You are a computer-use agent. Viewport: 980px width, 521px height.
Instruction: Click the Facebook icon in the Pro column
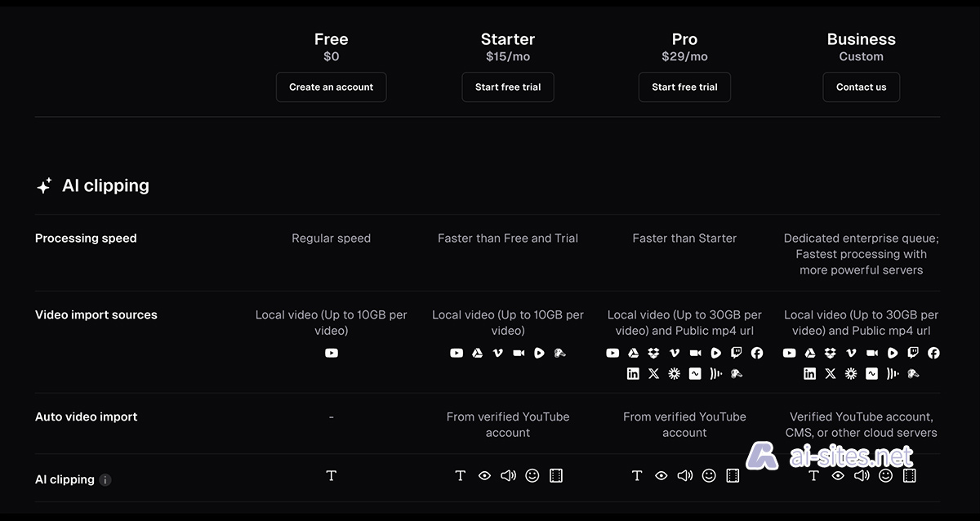point(757,354)
